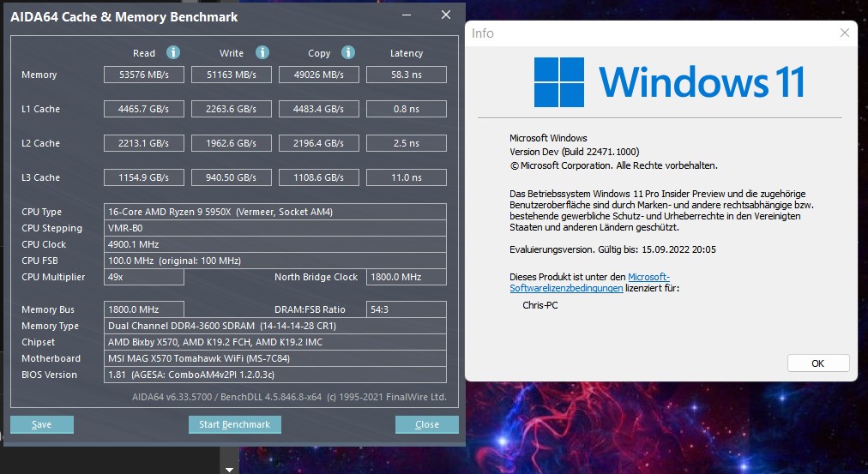Click the CPU Clock field 4900.1 MHz
This screenshot has width=868, height=474.
pos(275,244)
